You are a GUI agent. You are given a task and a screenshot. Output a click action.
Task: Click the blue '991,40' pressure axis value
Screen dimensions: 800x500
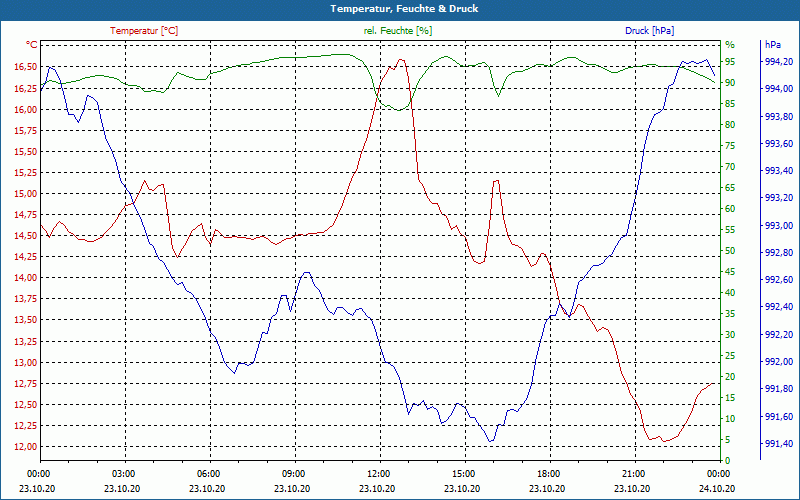click(779, 444)
